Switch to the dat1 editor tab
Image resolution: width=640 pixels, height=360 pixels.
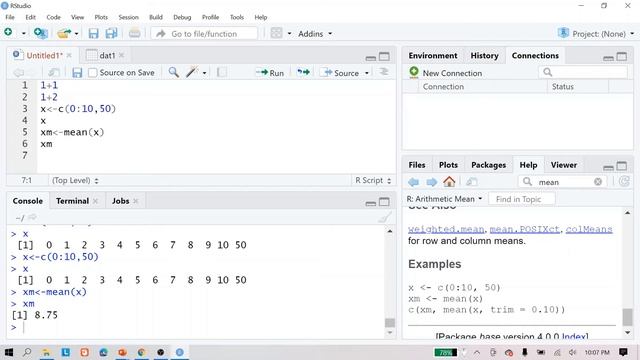click(107, 55)
